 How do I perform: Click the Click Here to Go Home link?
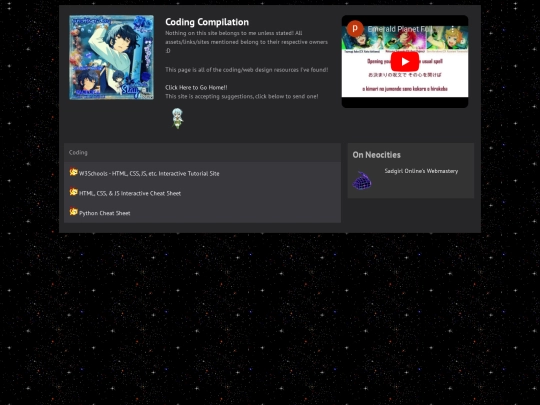tap(196, 87)
